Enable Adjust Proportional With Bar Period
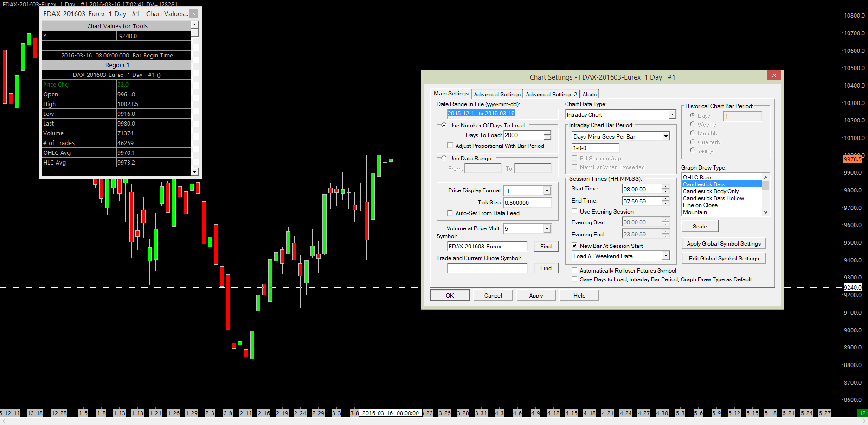This screenshot has height=425, width=868. (x=450, y=146)
